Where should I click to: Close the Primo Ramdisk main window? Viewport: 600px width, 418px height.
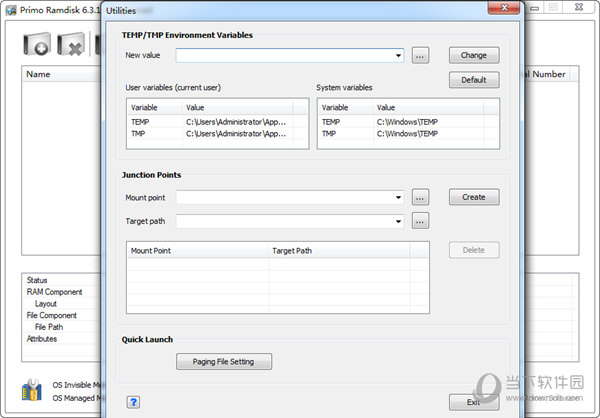tap(579, 7)
